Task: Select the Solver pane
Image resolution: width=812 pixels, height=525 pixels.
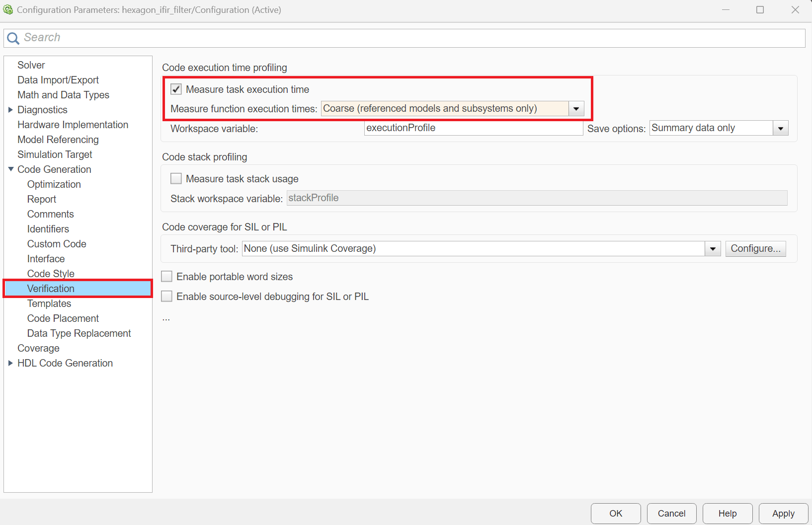Action: pos(31,65)
